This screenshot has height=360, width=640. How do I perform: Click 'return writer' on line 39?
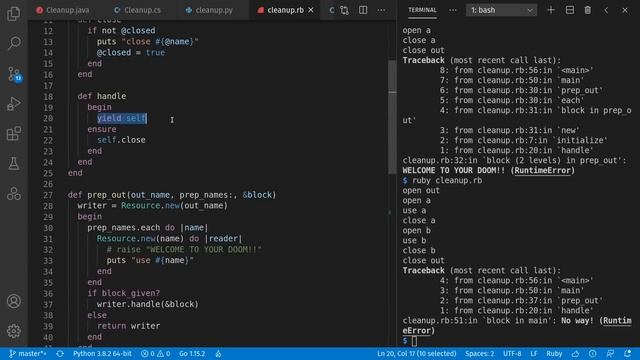129,326
